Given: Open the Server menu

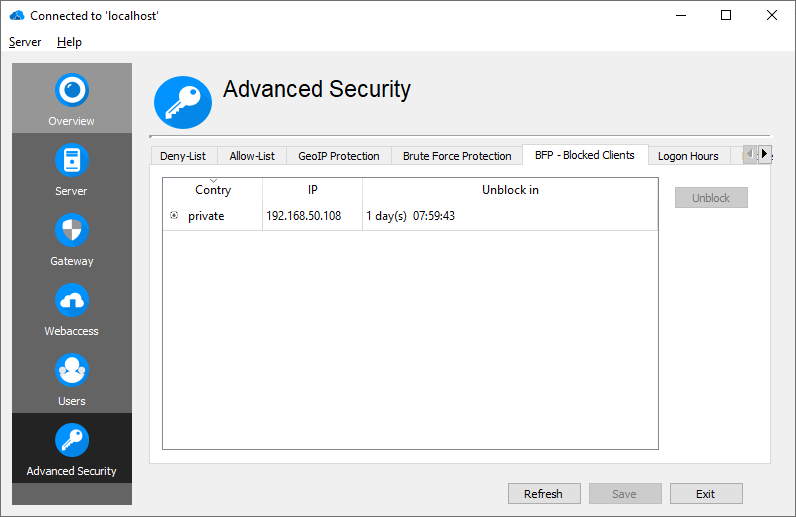Looking at the screenshot, I should [25, 42].
